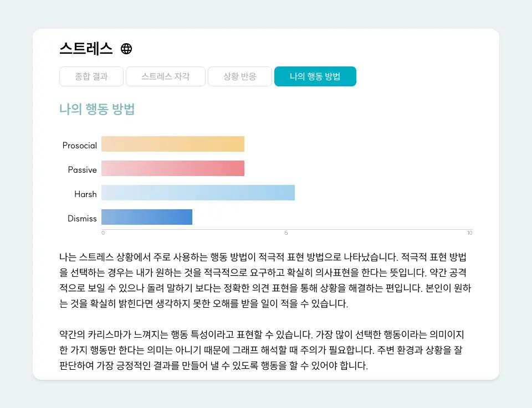The width and height of the screenshot is (532, 408).
Task: Click the 5 mark on the chart axis
Action: 286,233
